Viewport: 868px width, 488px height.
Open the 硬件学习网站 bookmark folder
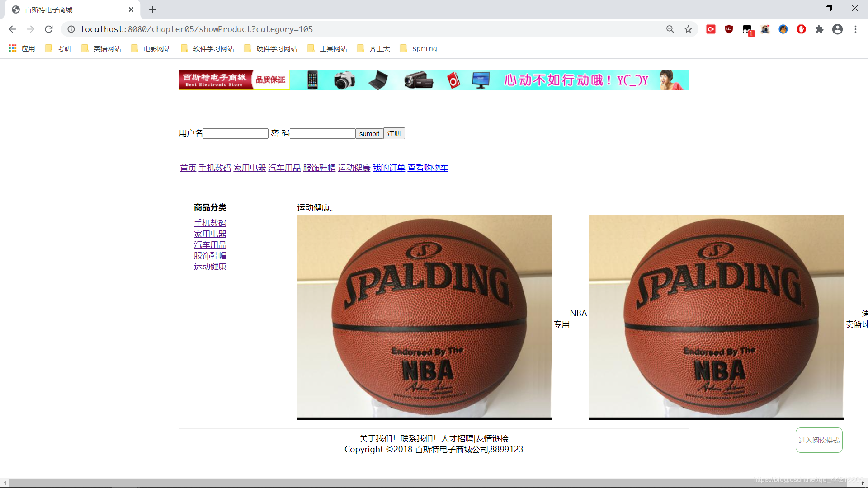click(x=271, y=48)
